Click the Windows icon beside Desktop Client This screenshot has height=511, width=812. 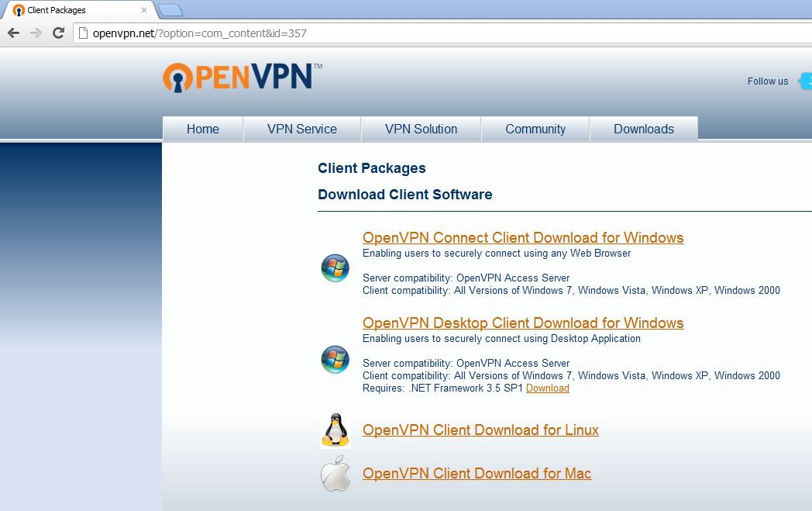(x=335, y=359)
